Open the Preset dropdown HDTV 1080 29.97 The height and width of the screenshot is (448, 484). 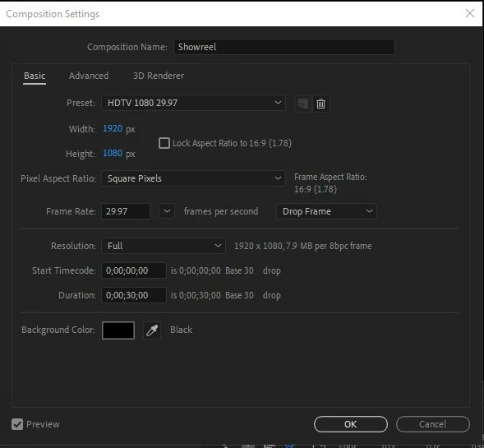click(193, 103)
